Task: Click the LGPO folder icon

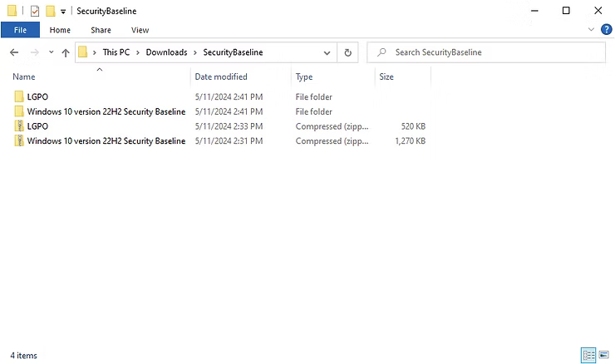Action: click(19, 96)
